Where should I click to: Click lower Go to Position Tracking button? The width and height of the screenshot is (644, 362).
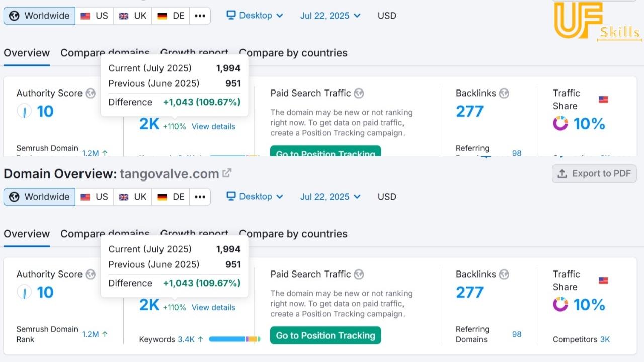(326, 335)
